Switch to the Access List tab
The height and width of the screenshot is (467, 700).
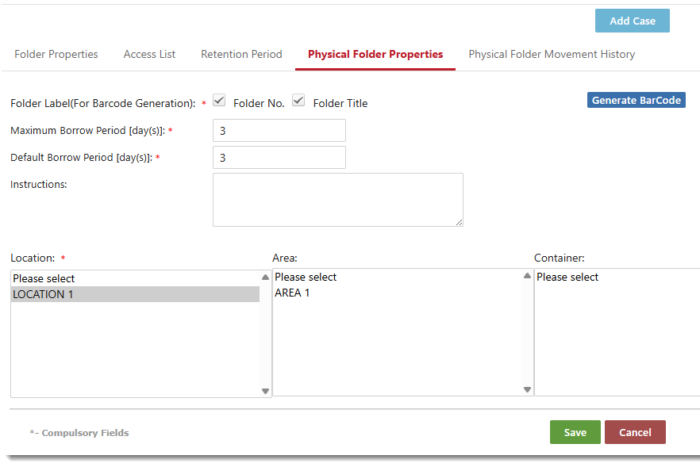click(x=150, y=54)
